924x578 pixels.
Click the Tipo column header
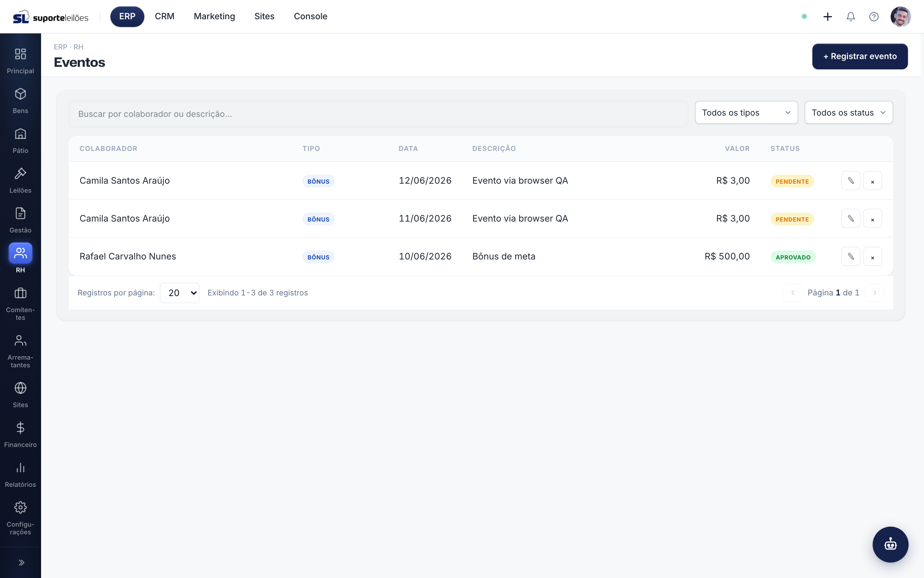[x=311, y=149]
